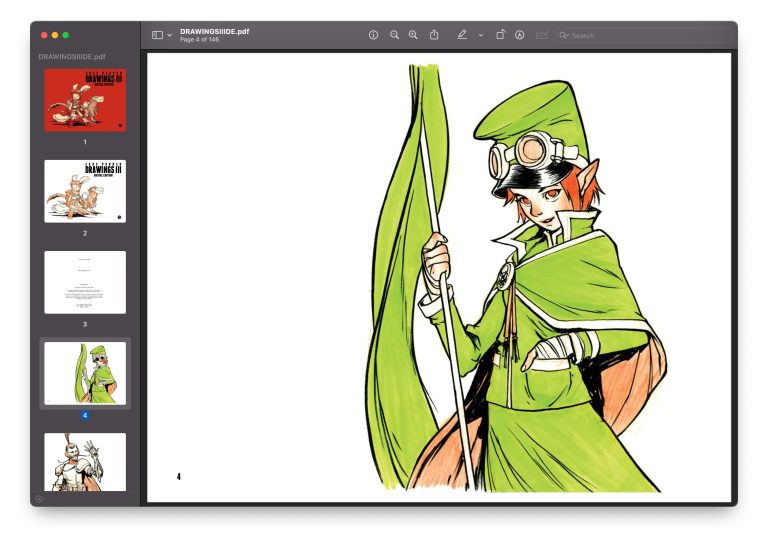Screen dimensions: 768x547
Task: Rotate the page with Rotate icon
Action: [501, 35]
